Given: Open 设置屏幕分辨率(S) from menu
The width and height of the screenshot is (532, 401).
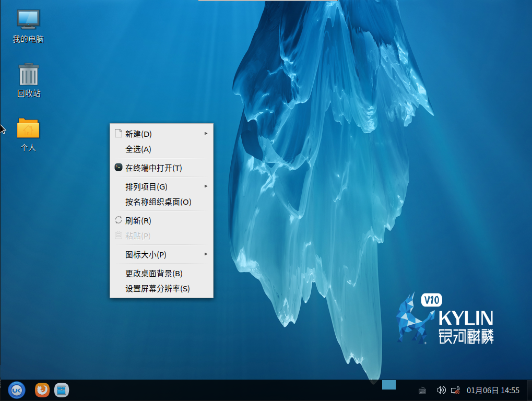Looking at the screenshot, I should tap(157, 289).
